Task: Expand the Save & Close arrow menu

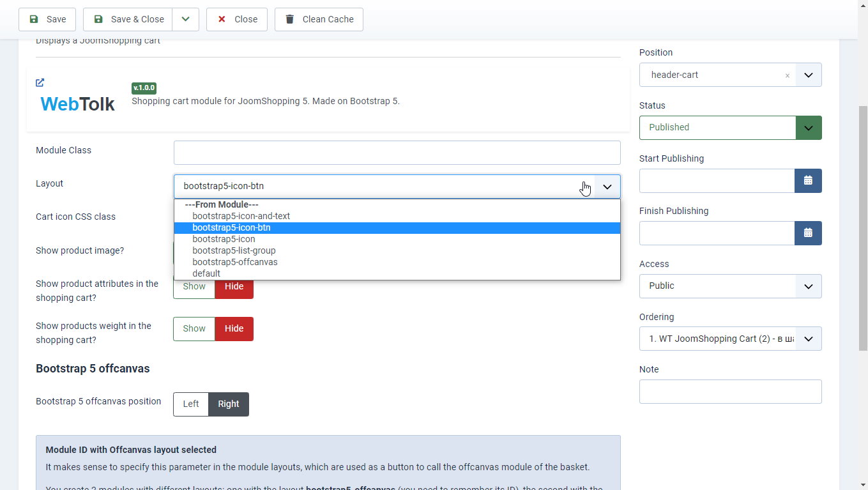Action: (x=185, y=19)
